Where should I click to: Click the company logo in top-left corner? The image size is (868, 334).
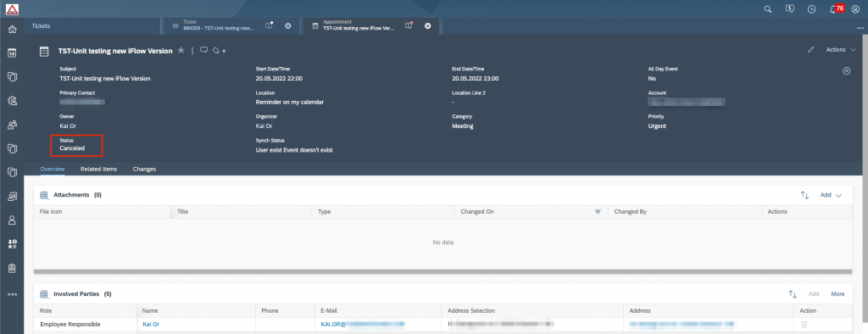click(12, 8)
